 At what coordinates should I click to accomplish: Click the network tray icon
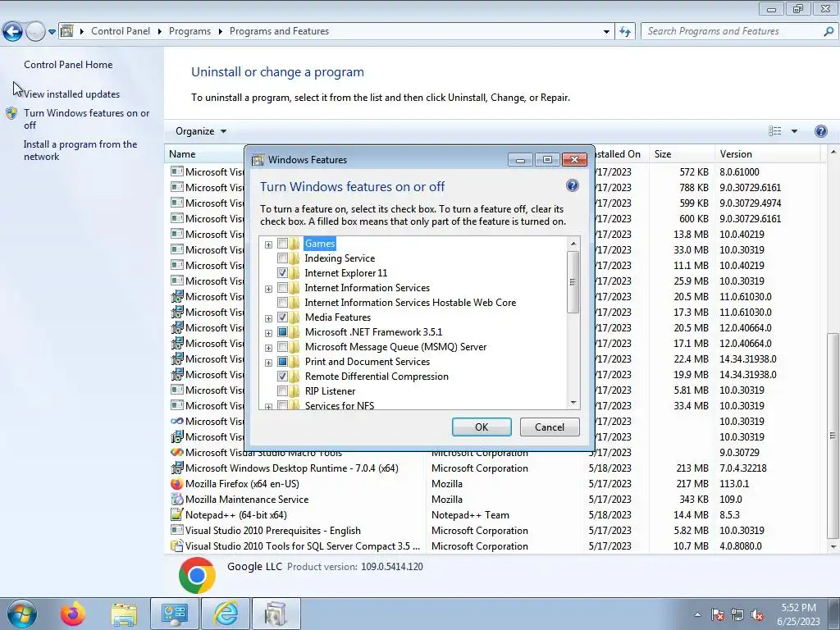pos(737,614)
